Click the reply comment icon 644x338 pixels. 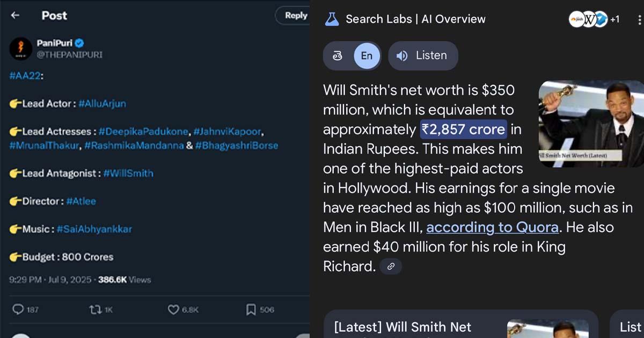point(18,309)
